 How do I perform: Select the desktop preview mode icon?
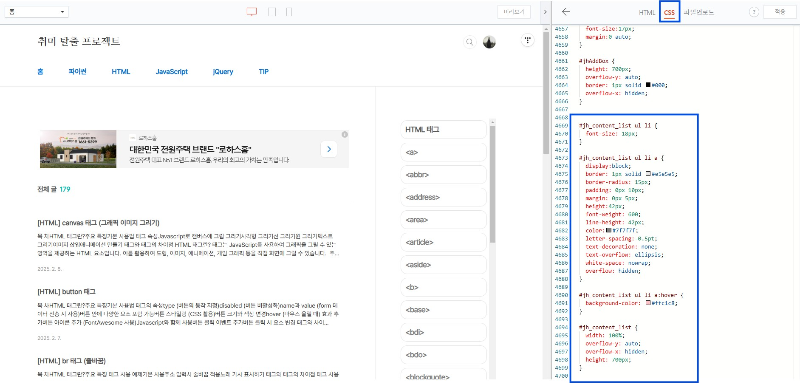251,12
